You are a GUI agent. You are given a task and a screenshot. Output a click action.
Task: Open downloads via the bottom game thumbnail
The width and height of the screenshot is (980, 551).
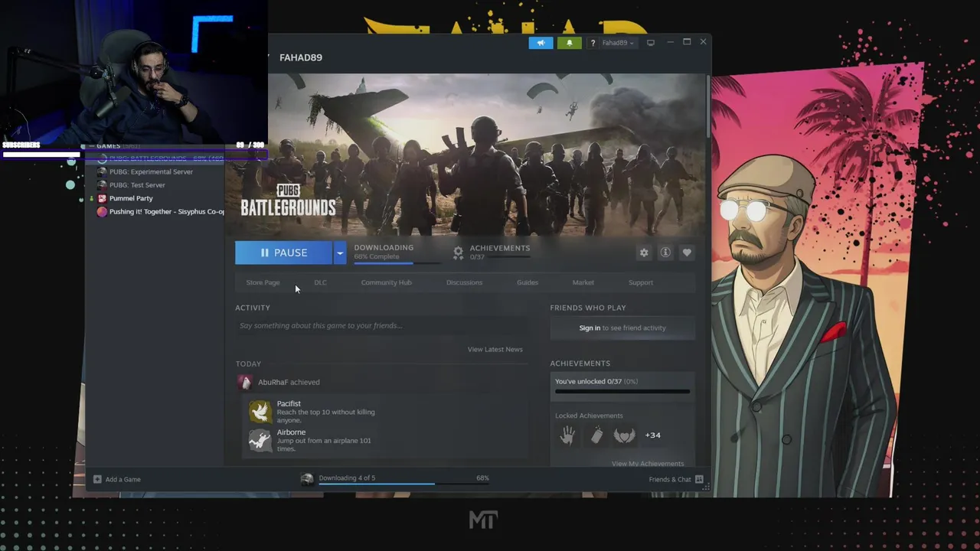coord(307,479)
